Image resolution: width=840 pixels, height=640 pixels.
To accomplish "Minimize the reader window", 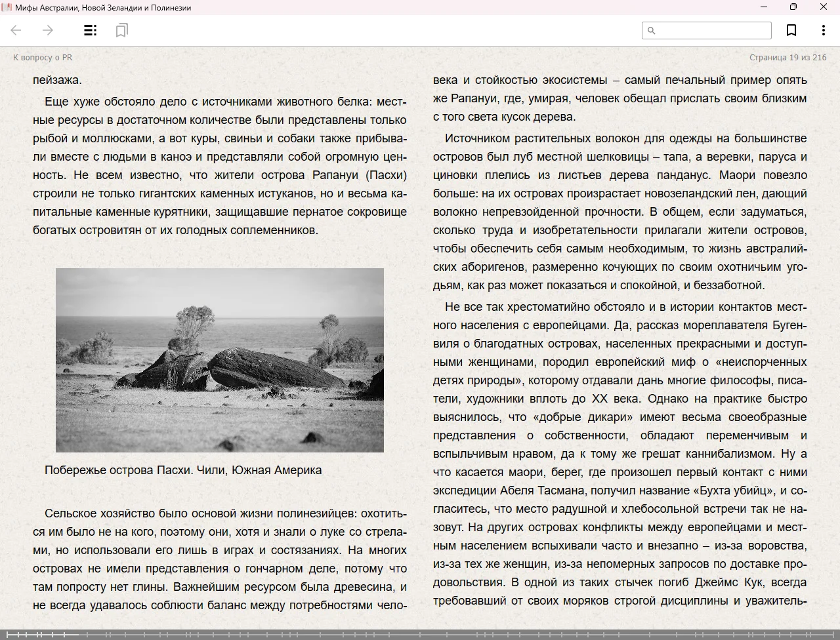I will point(764,7).
